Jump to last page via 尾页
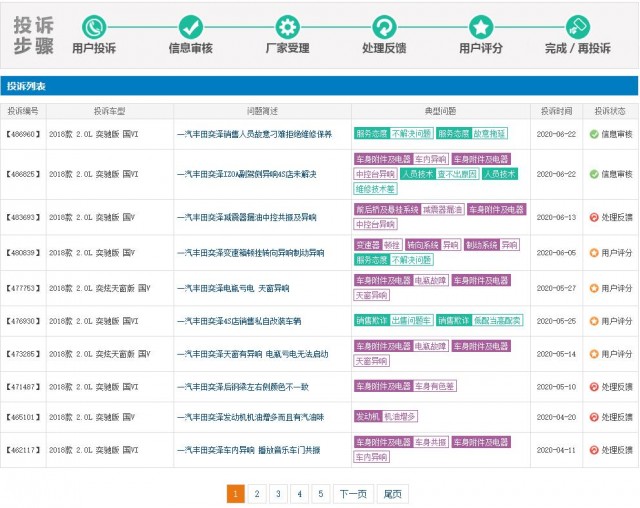The height and width of the screenshot is (508, 640). (x=393, y=494)
